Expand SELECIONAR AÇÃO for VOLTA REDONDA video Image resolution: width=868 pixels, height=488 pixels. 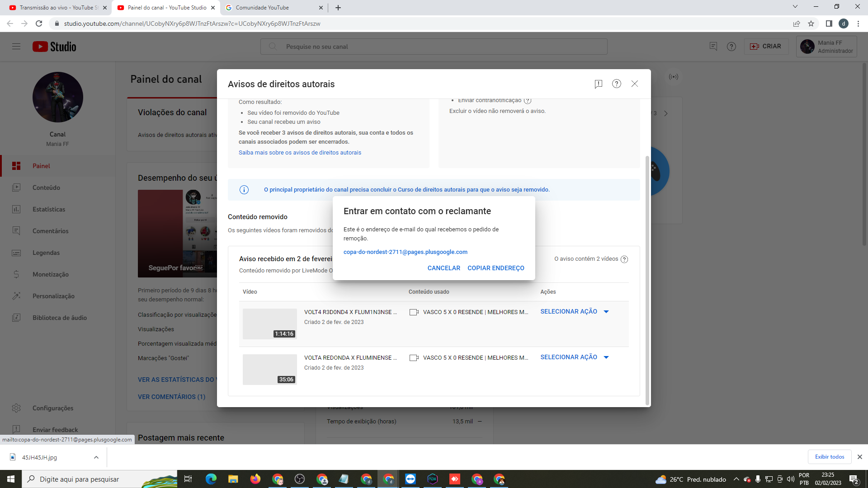tap(575, 357)
